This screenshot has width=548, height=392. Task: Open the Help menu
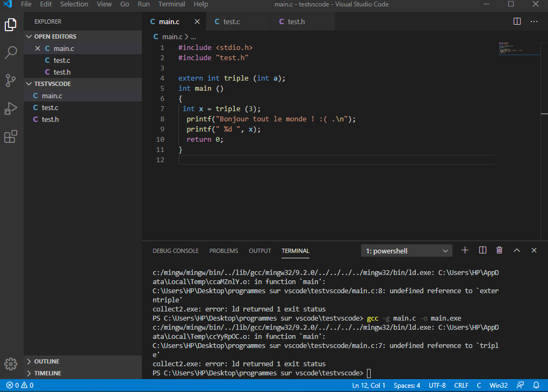[201, 4]
